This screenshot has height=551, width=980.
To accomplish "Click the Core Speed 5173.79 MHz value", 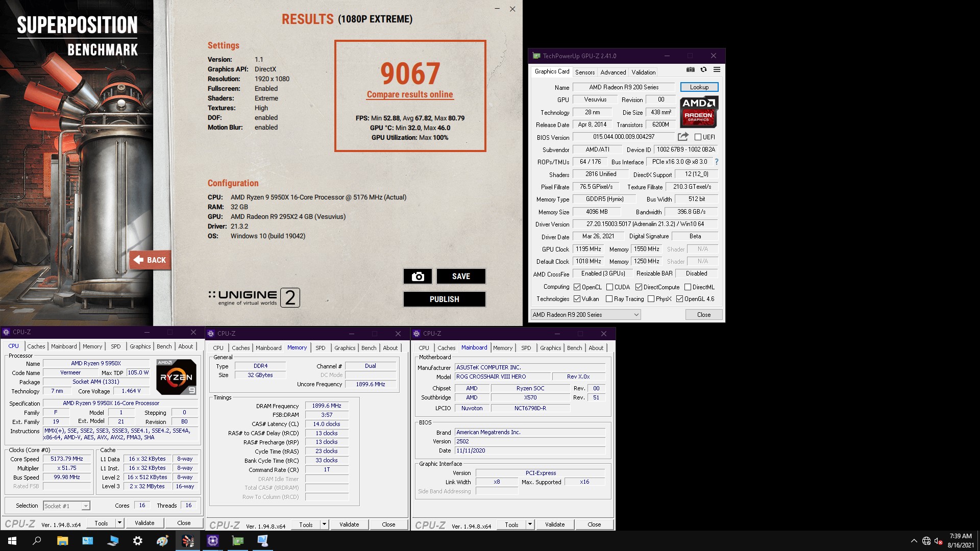I will 67,459.
